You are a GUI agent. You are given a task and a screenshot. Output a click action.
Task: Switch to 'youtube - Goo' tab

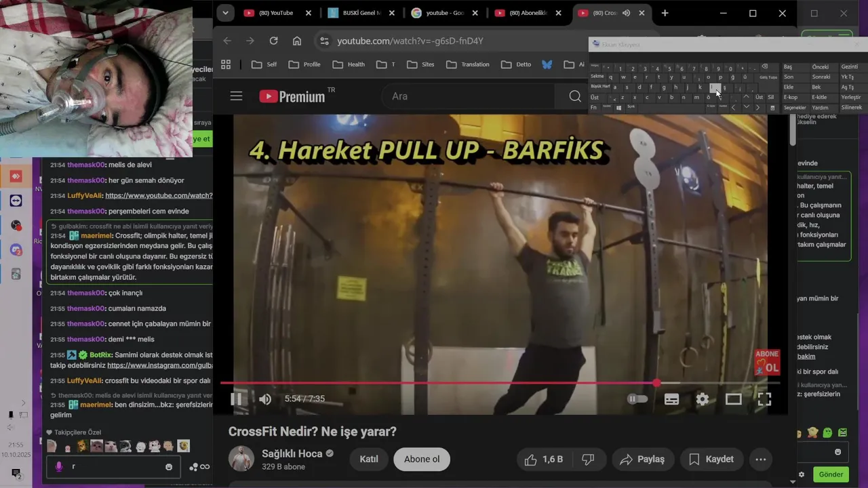[445, 13]
